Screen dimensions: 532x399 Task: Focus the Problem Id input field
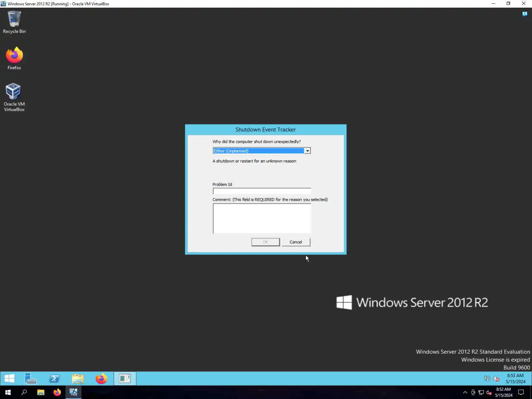tap(262, 191)
